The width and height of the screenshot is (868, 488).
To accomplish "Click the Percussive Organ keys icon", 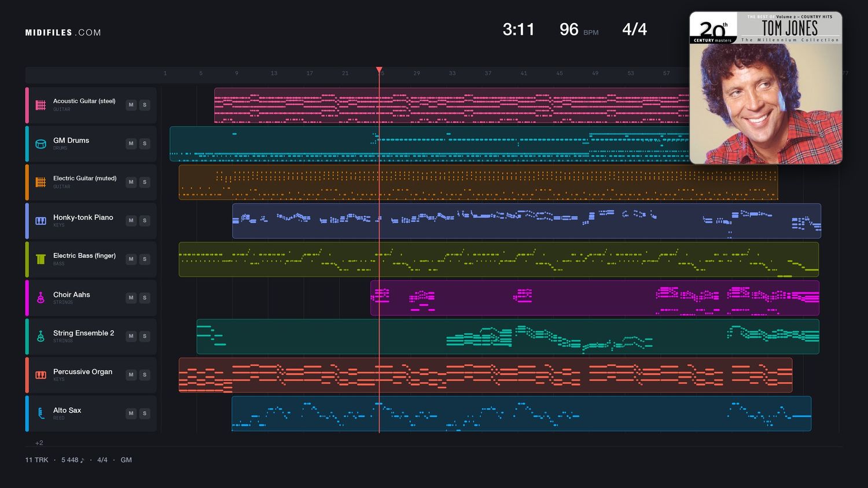I will [41, 375].
